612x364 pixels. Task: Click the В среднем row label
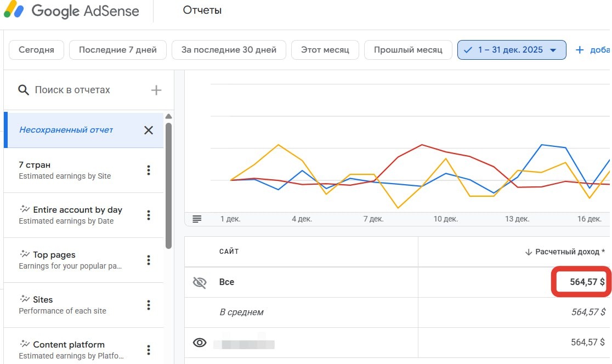click(x=242, y=312)
